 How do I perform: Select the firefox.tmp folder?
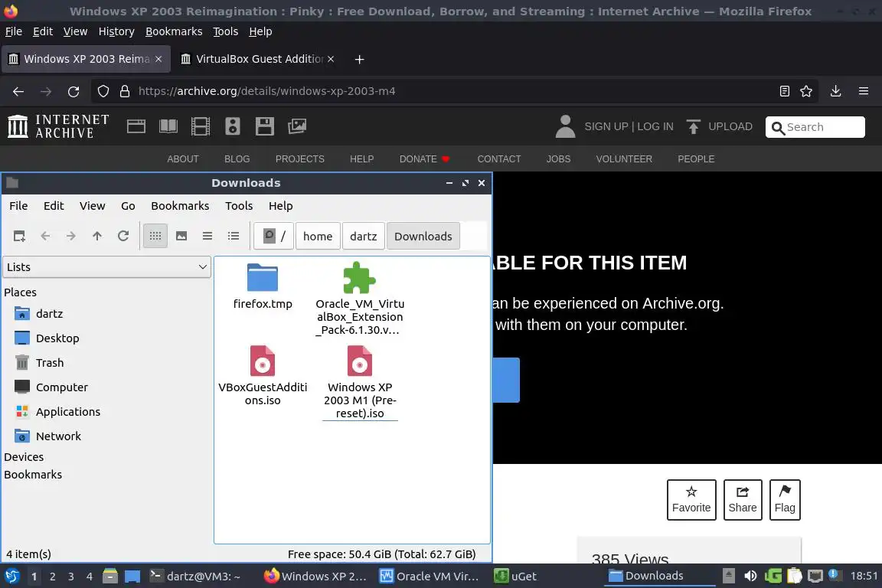coord(263,286)
